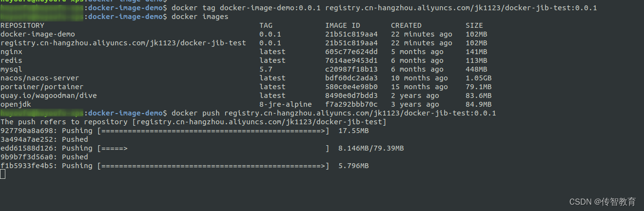Select image ID 7614ae9453d1
This screenshot has height=211, width=644.
click(x=351, y=60)
